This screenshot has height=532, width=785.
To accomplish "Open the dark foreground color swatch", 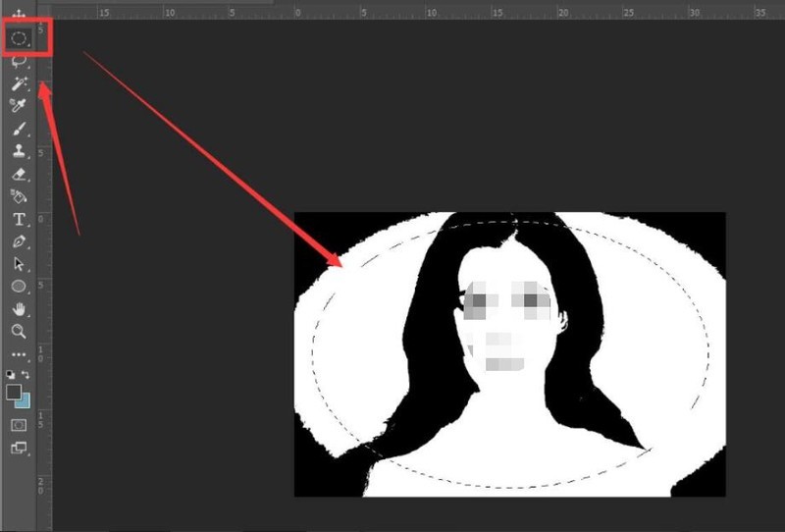I will coord(14,392).
